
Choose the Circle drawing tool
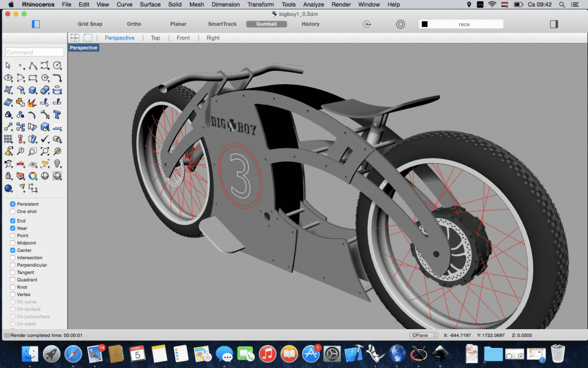click(57, 66)
